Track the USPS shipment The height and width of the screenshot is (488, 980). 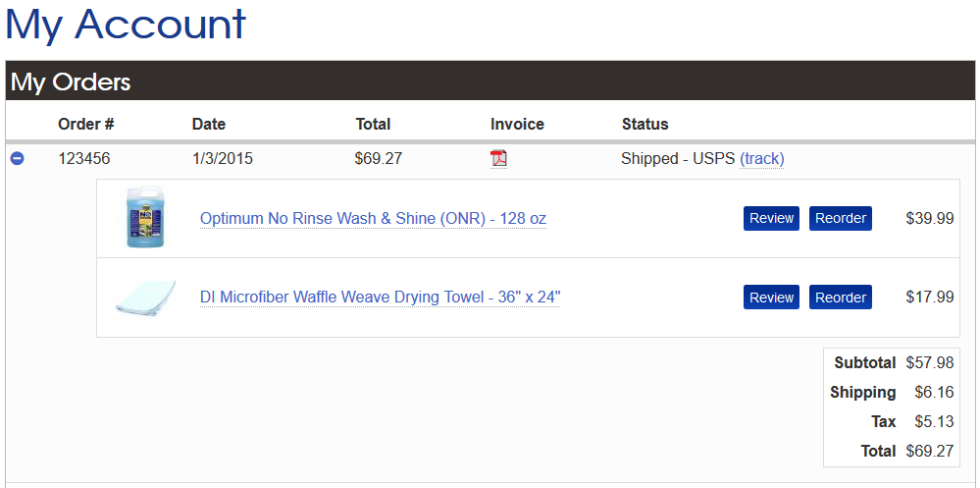[762, 158]
